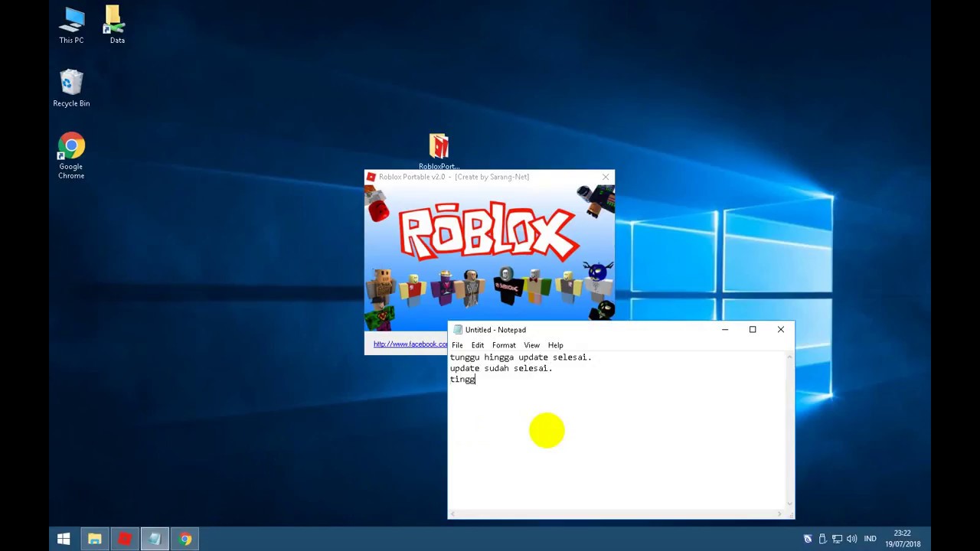Open the Notepad Format menu

pyautogui.click(x=504, y=345)
